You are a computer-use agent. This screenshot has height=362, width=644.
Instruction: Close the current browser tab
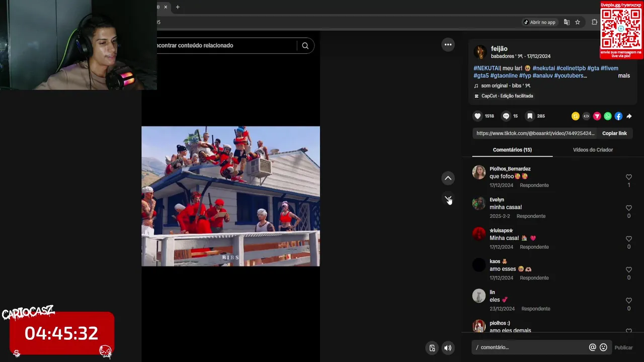165,7
